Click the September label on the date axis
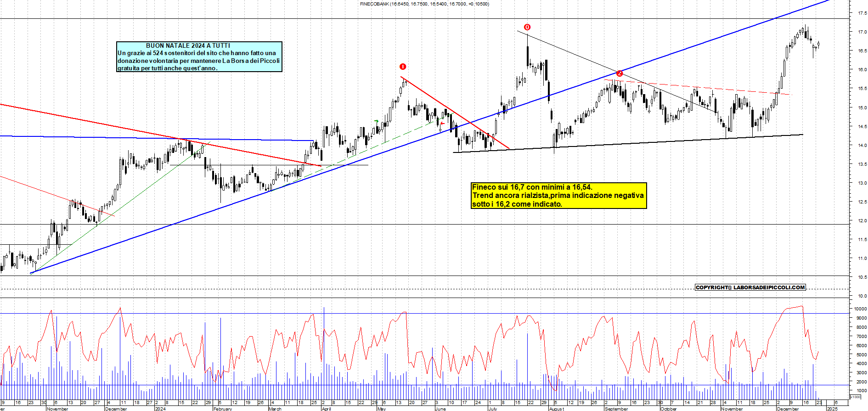Image resolution: width=868 pixels, height=411 pixels. tap(616, 409)
